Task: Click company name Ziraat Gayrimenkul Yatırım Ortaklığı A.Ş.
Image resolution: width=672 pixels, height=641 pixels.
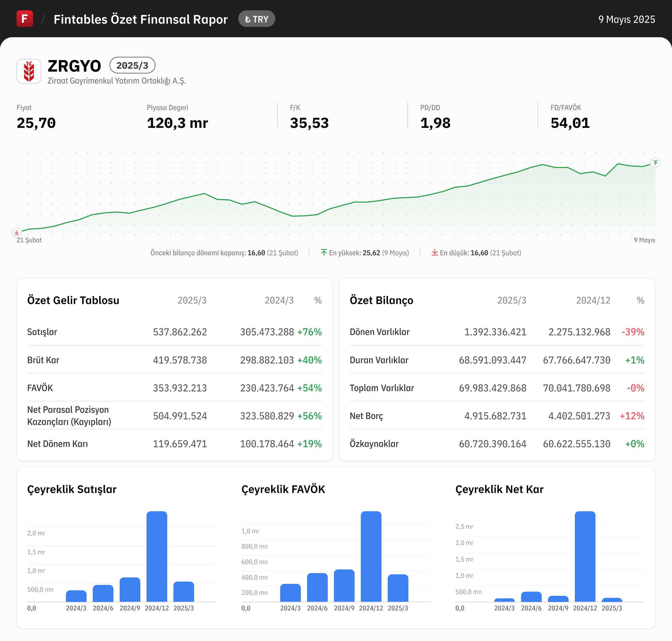Action: point(117,81)
